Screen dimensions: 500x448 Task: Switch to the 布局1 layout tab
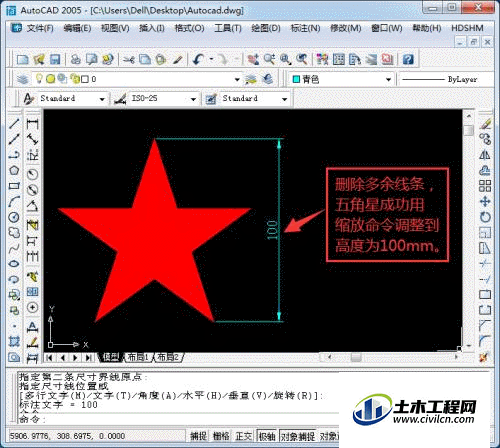[138, 357]
